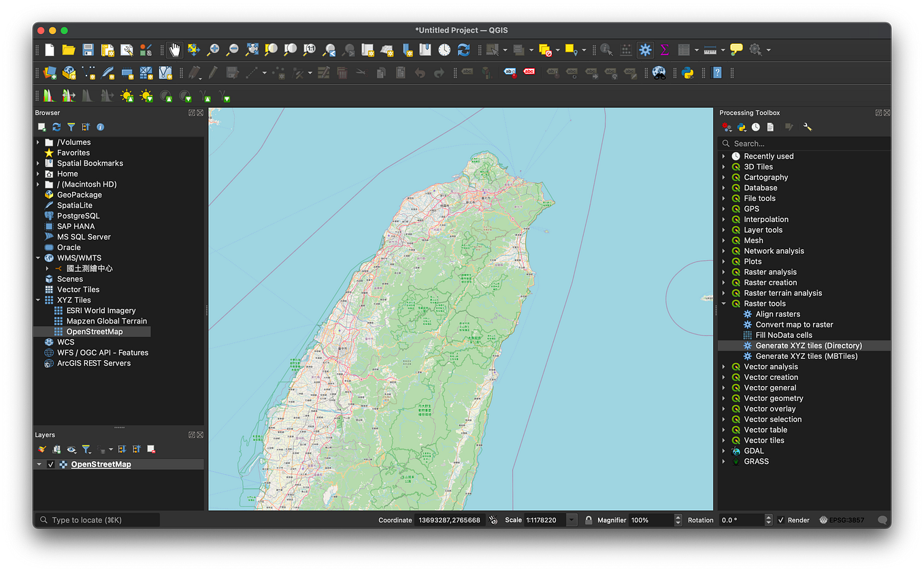
Task: Select the OpenStreetMap entry under XYZ Tiles
Action: point(93,331)
